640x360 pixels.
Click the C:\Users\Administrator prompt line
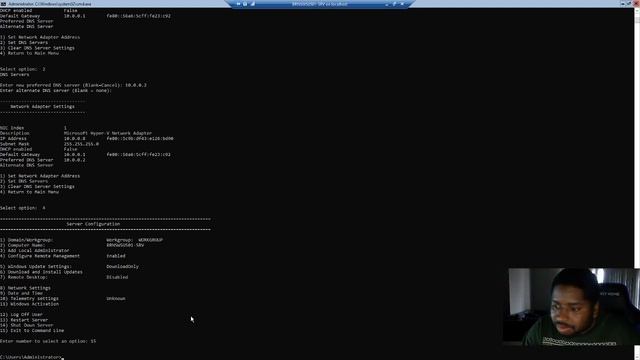click(x=32, y=357)
